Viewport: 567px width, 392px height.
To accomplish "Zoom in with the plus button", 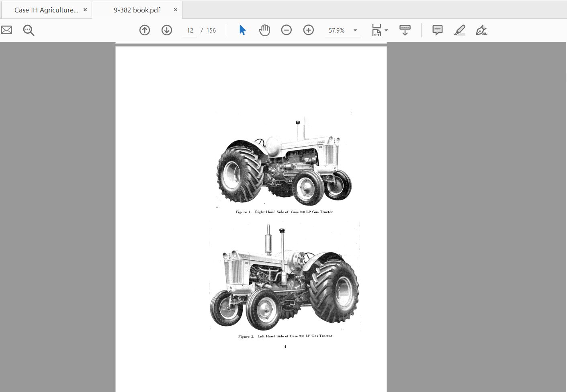I will 309,30.
